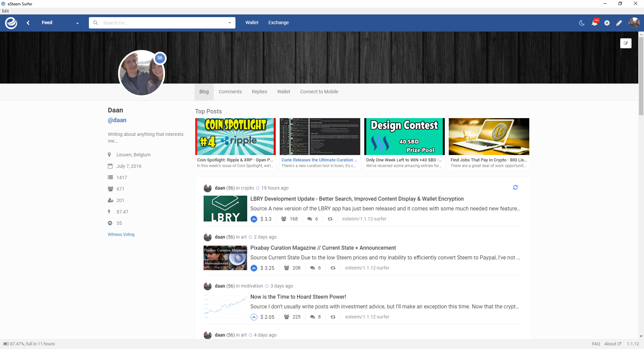Click the battery voting power status
The width and height of the screenshot is (644, 349).
(x=29, y=344)
